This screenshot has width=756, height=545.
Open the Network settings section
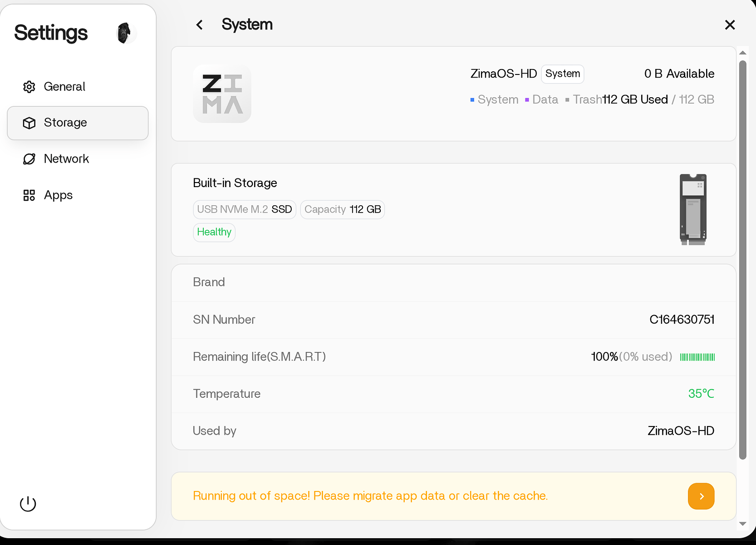(x=66, y=159)
